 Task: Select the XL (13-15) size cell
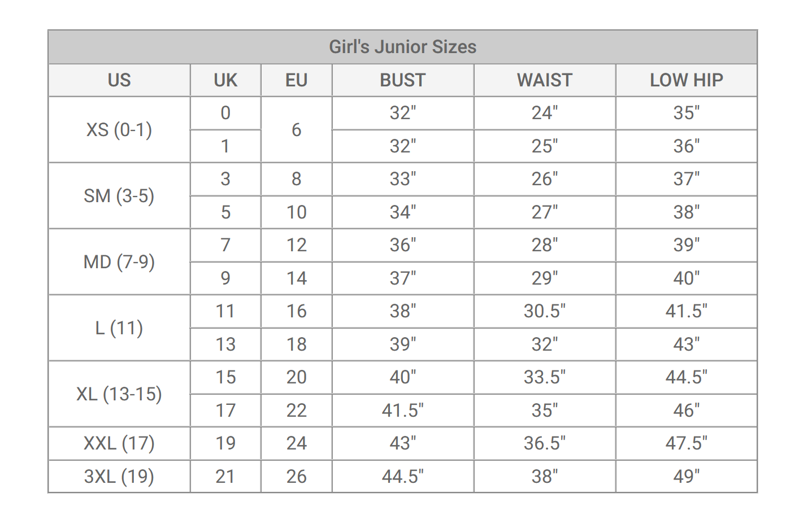(119, 394)
